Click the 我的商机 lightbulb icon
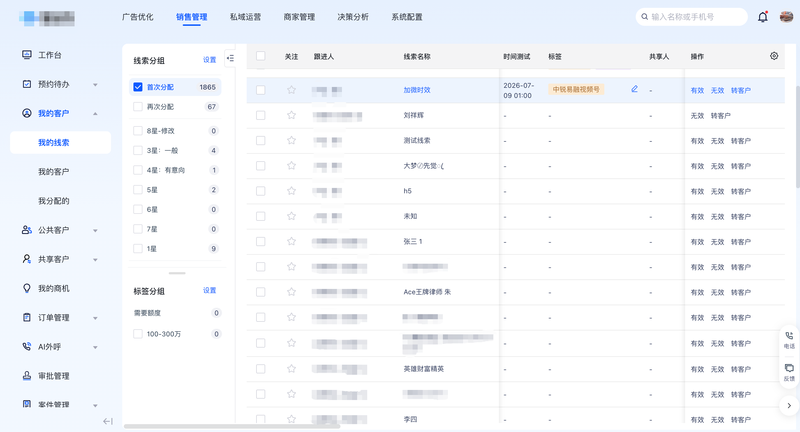Screen dimensions: 800x432 (x=27, y=288)
